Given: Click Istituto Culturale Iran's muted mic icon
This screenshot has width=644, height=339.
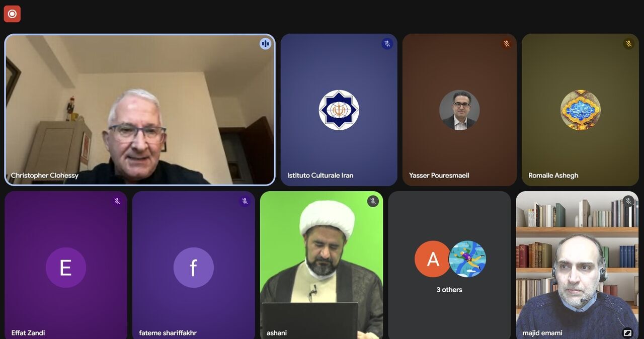Looking at the screenshot, I should pyautogui.click(x=387, y=44).
